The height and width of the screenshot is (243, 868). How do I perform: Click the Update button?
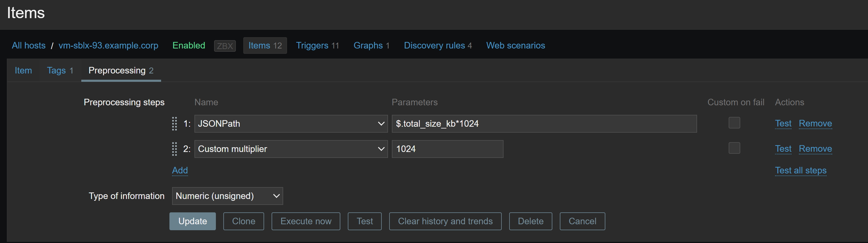(x=192, y=221)
